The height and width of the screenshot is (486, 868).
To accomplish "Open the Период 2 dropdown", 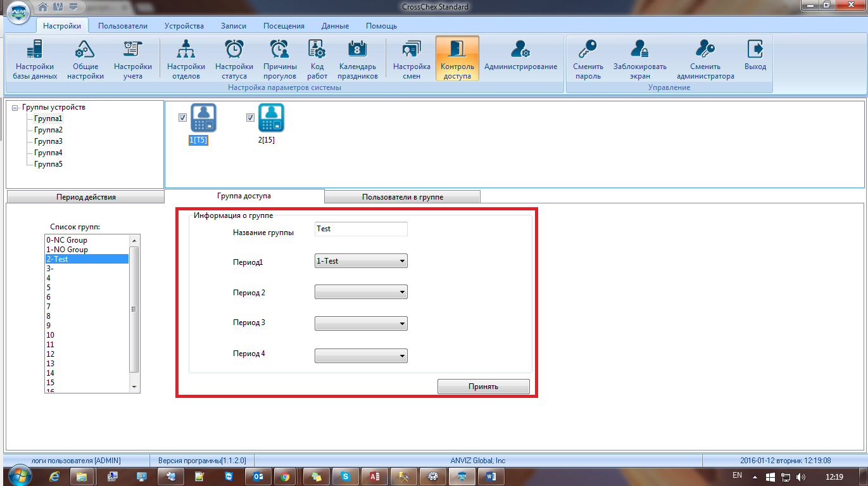I will (361, 291).
